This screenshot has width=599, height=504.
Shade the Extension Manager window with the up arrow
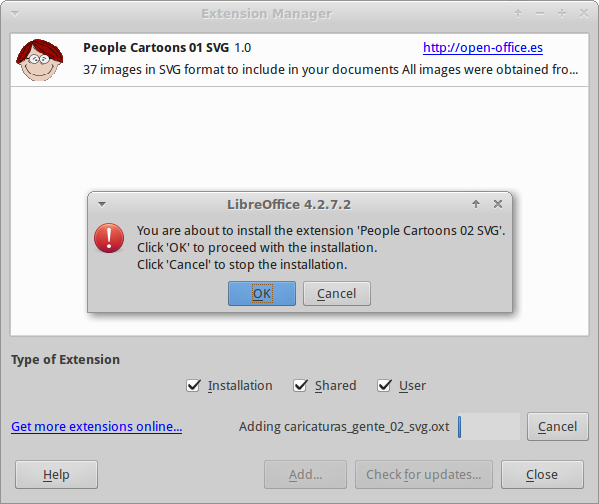[x=518, y=13]
